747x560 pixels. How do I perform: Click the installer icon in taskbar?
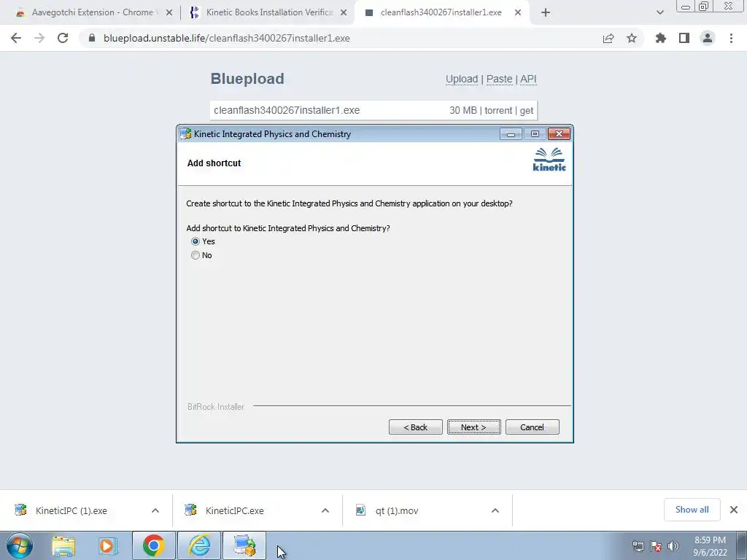click(x=244, y=545)
